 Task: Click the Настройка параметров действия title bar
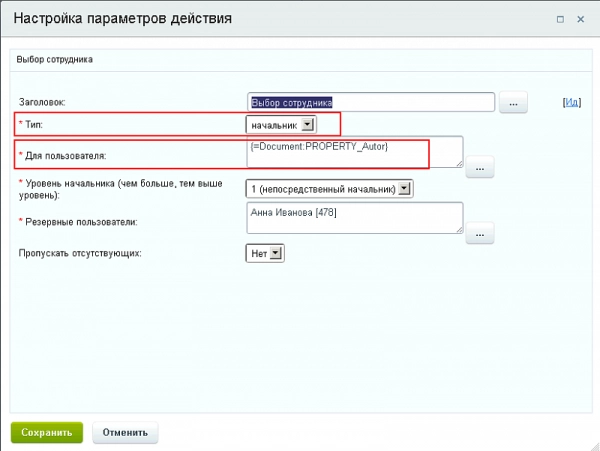(x=250, y=19)
